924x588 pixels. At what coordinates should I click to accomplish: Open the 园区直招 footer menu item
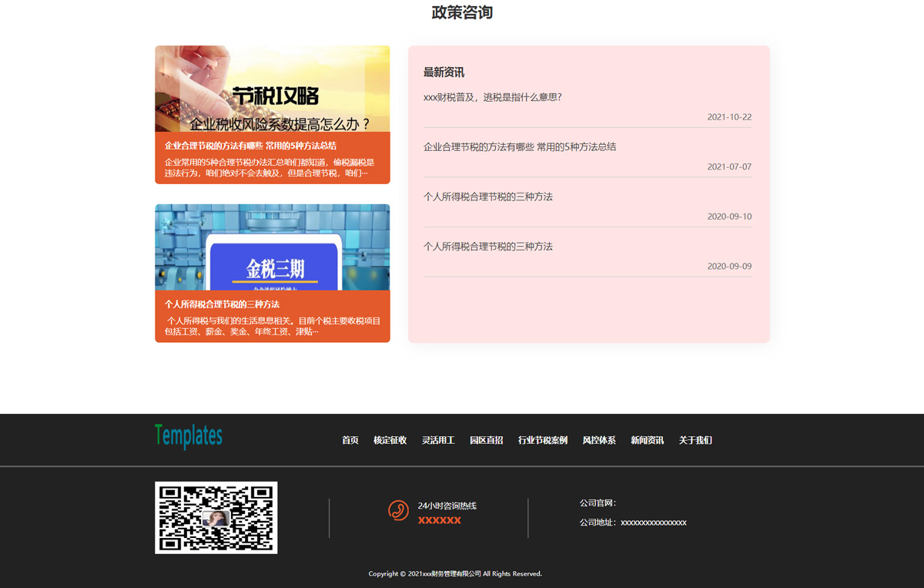pyautogui.click(x=486, y=440)
